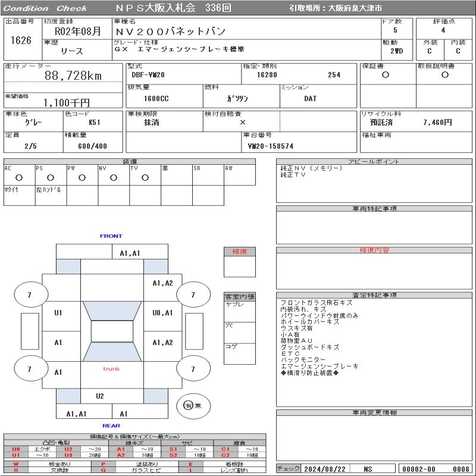Click the U0,A1 damage mark on the diagram
Screen dimensions: 476x476
click(162, 313)
